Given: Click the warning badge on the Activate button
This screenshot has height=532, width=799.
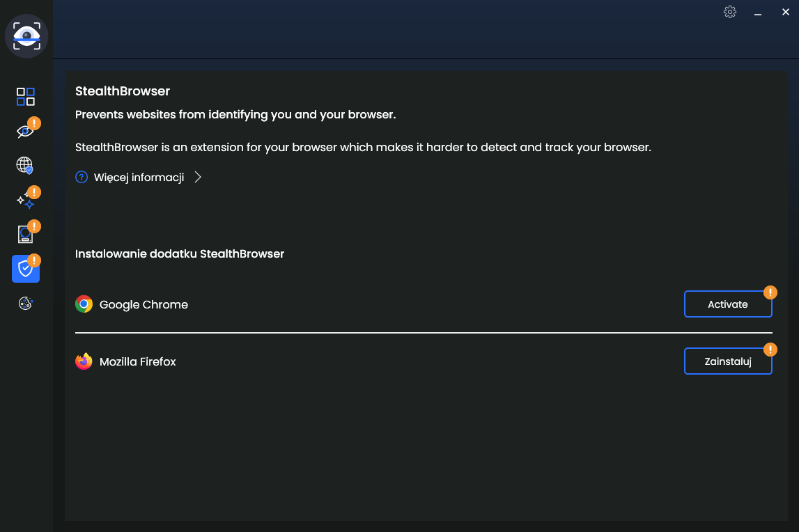Looking at the screenshot, I should [770, 292].
